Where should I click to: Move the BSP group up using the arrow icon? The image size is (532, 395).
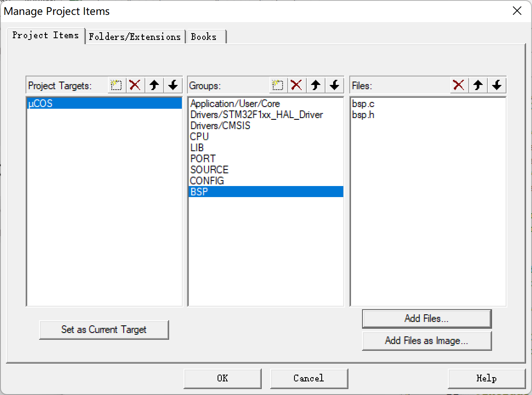point(315,85)
